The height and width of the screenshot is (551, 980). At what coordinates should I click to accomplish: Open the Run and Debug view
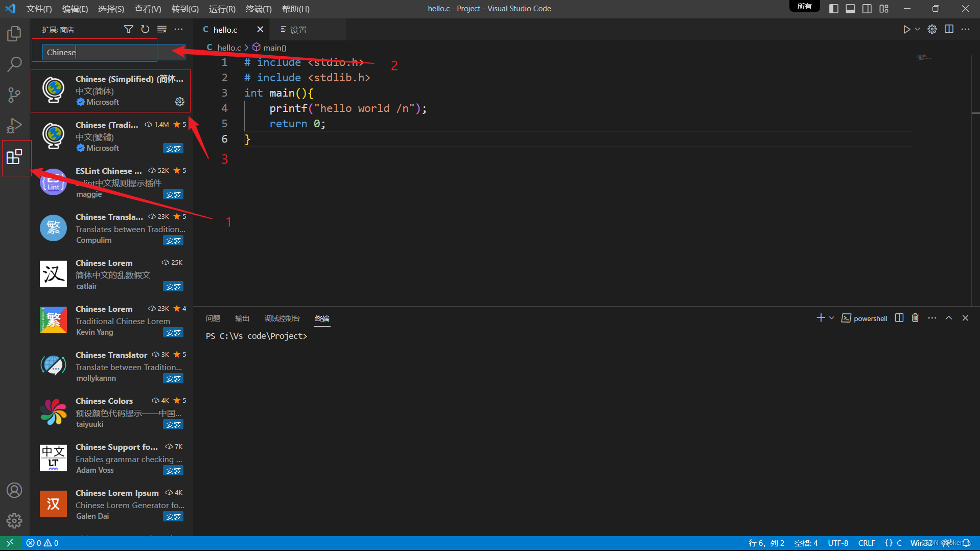[x=14, y=125]
